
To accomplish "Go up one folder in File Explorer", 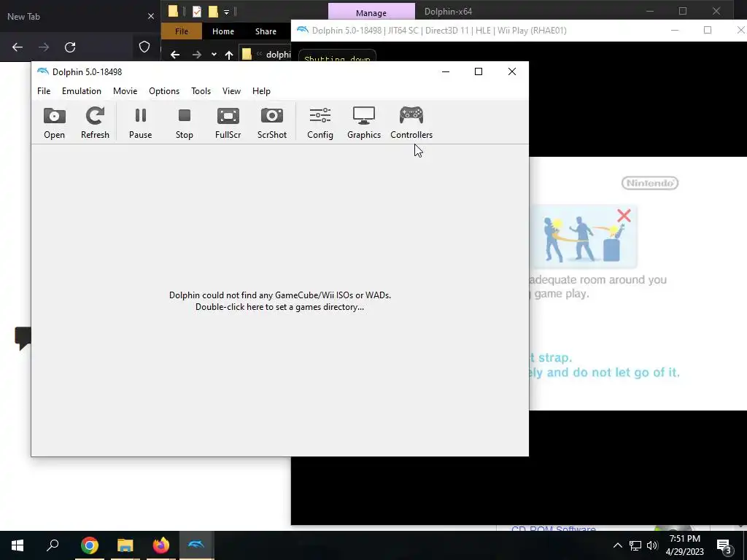I will [229, 55].
